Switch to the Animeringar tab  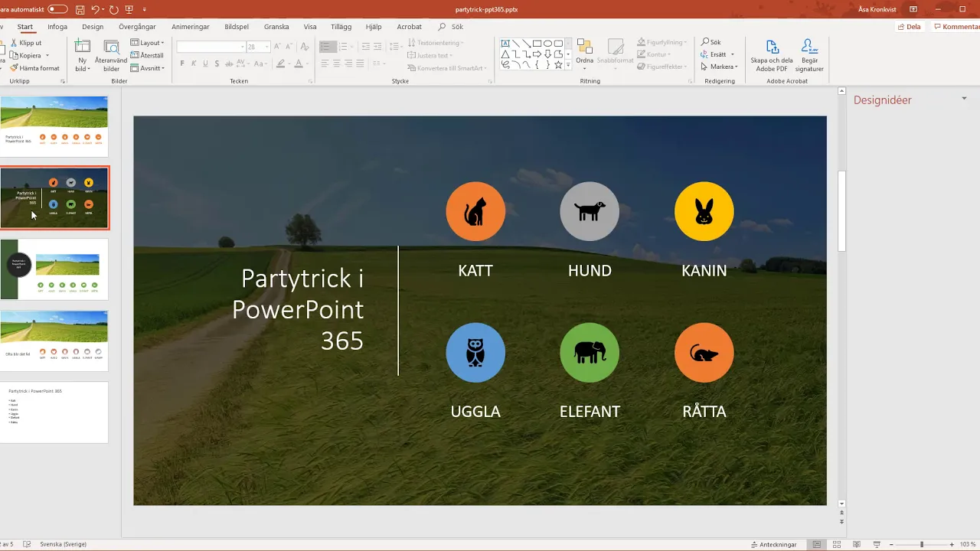pos(191,27)
